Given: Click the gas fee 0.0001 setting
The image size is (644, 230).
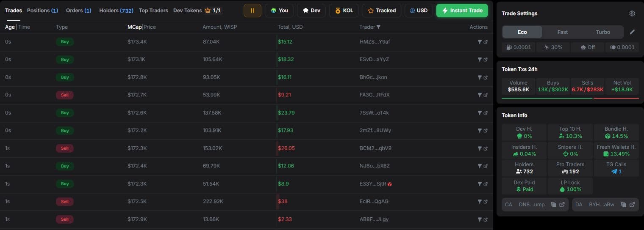Looking at the screenshot, I should [x=519, y=47].
